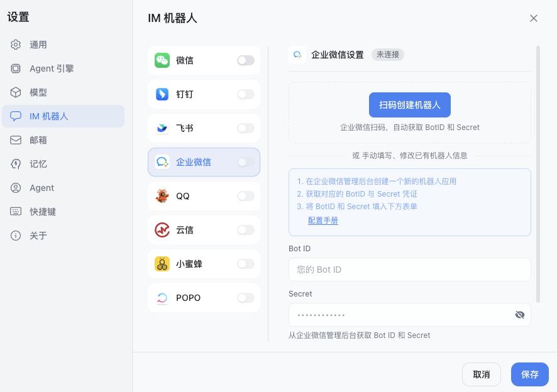557x392 pixels.
Task: Close the settings dialog with X
Action: (x=534, y=18)
